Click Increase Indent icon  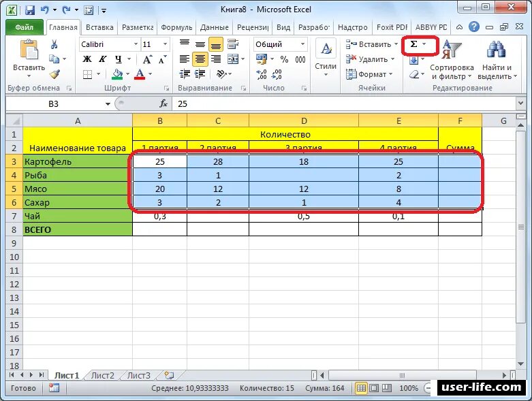(200, 74)
